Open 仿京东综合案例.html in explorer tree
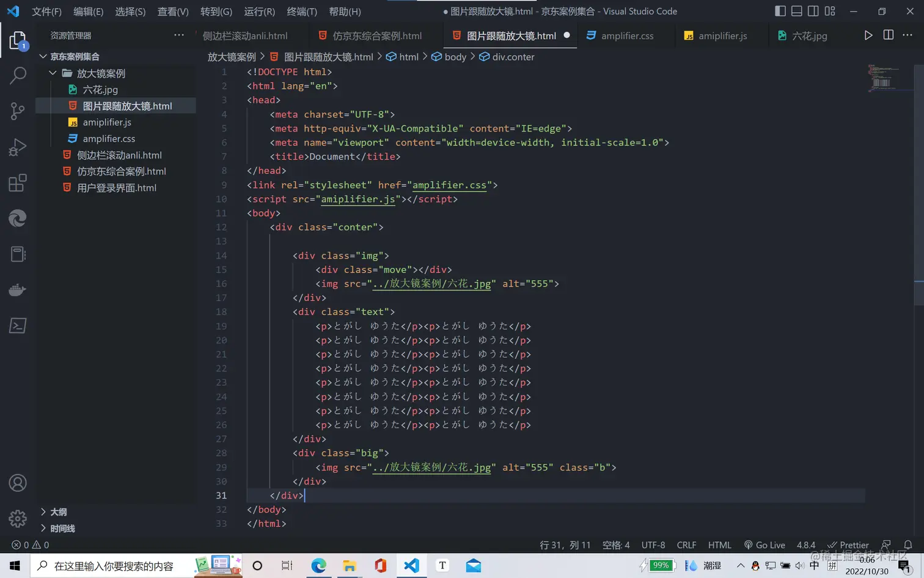Screen dimensions: 924x578 (116, 171)
